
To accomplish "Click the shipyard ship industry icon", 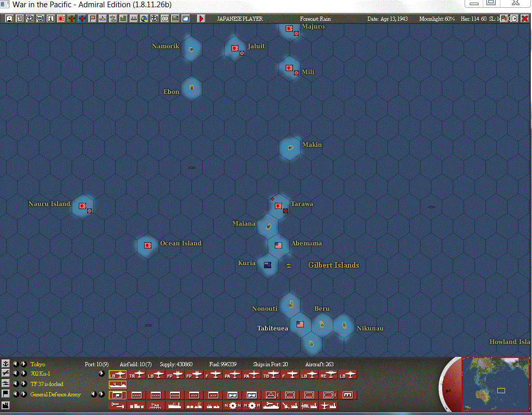I will [x=271, y=406].
